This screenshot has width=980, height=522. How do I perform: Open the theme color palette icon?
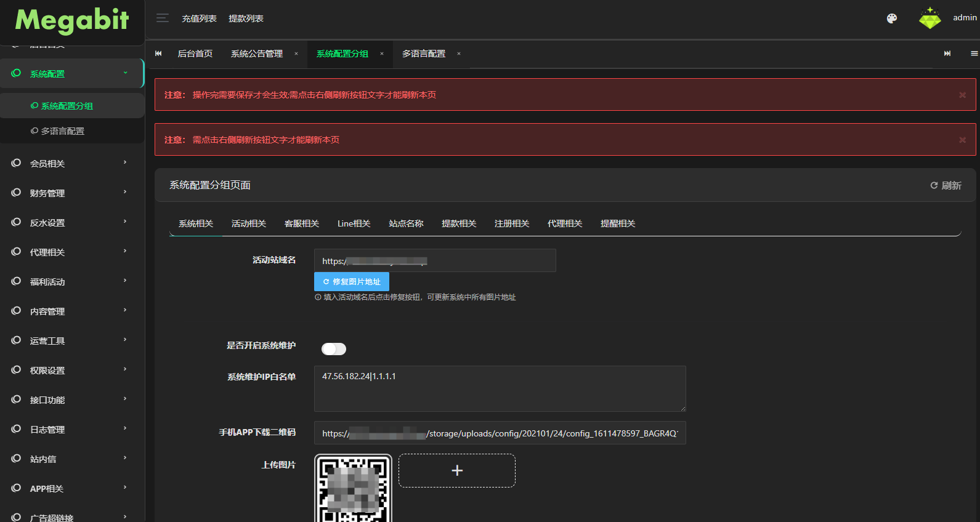tap(891, 18)
